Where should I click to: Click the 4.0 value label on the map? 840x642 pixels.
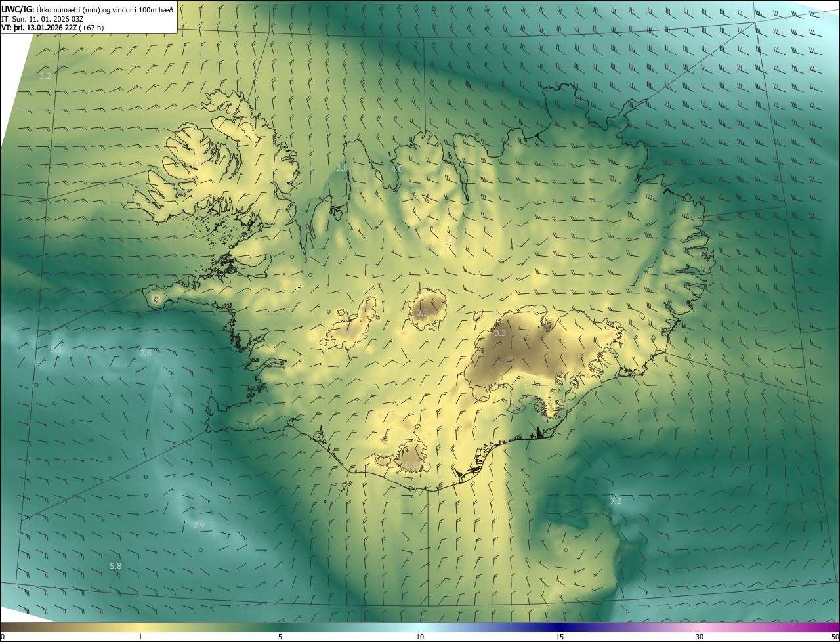[396, 169]
